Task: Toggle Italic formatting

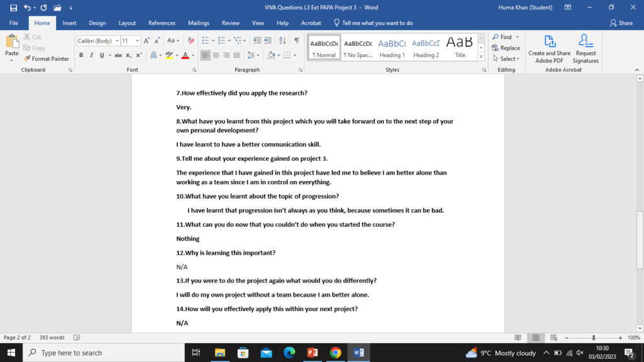Action: [92, 55]
